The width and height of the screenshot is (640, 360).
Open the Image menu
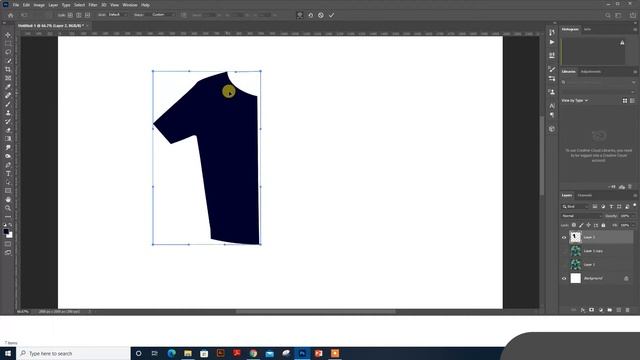tap(39, 5)
